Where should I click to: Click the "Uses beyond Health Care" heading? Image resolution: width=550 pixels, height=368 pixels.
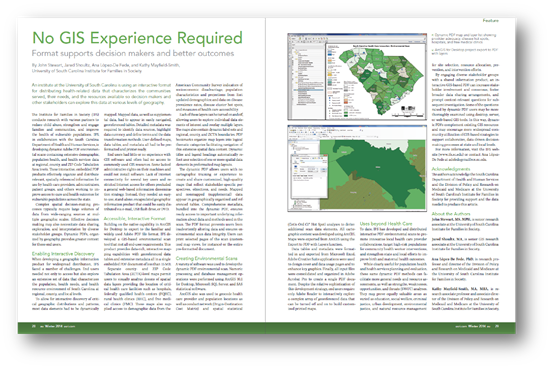(386, 223)
